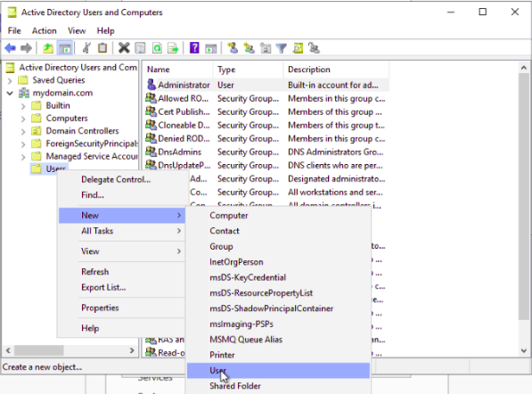Select Shared Folder in the New submenu
Image resolution: width=532 pixels, height=394 pixels.
click(278, 386)
